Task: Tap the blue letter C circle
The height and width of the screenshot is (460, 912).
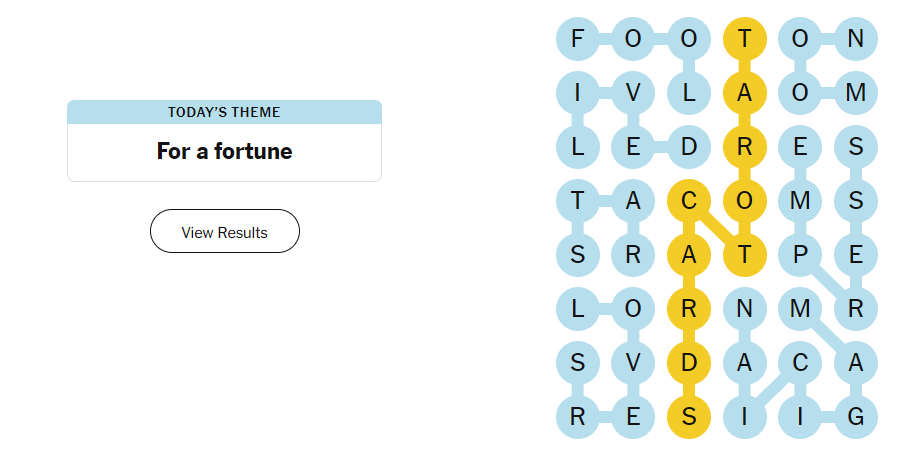Action: click(800, 363)
